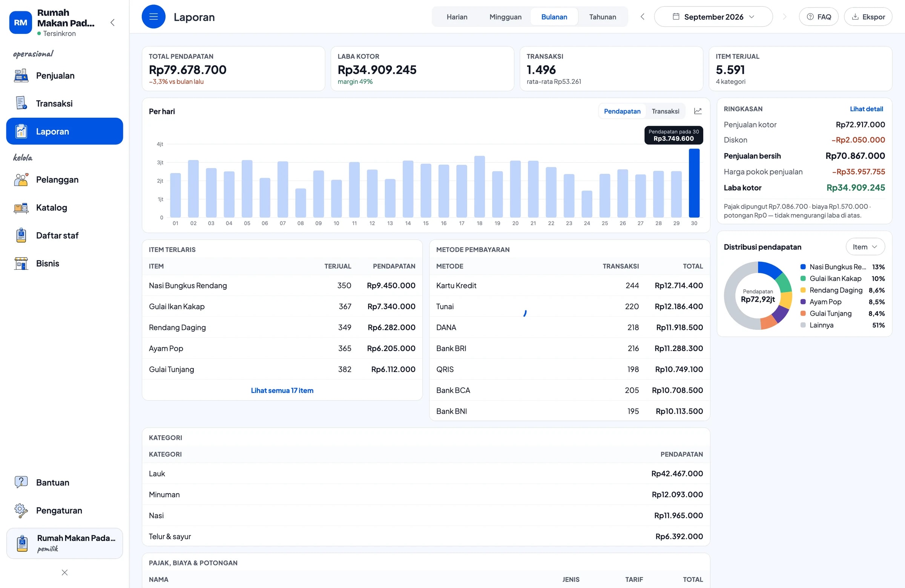Open the Item distribution dropdown

tap(865, 247)
